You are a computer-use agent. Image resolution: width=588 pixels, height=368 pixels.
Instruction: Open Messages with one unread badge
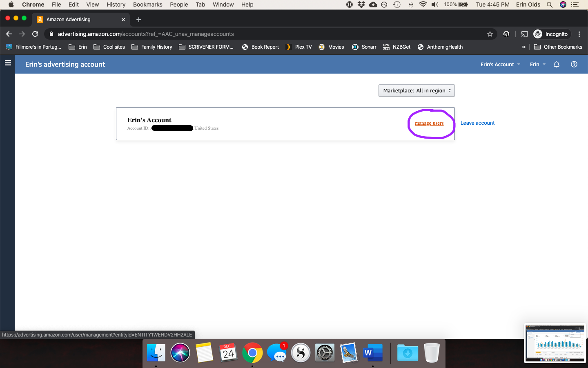coord(277,352)
